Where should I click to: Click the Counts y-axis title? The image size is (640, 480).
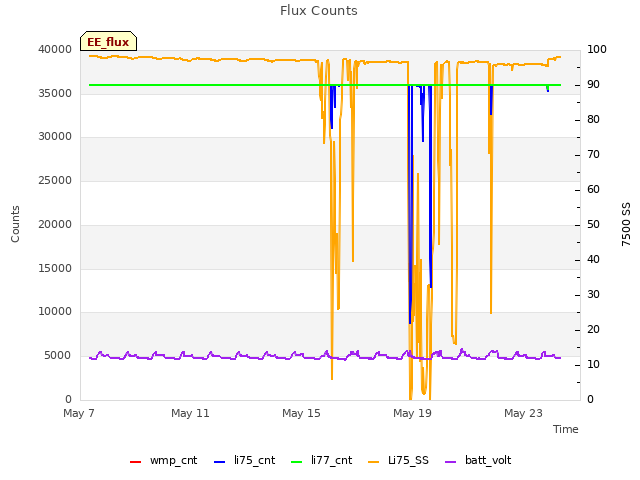pos(15,224)
